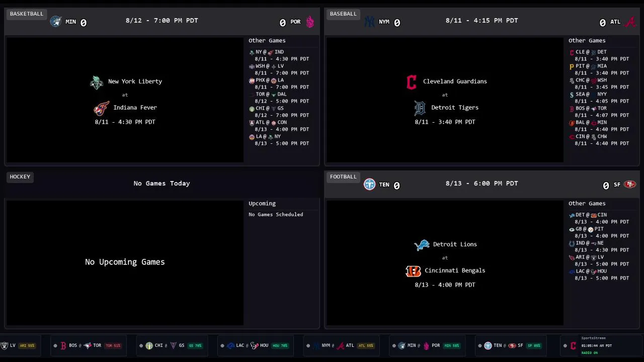Click the 8/13 - 6:00 PM PDT football game time
Viewport: 644px width, 362px height.
click(482, 184)
